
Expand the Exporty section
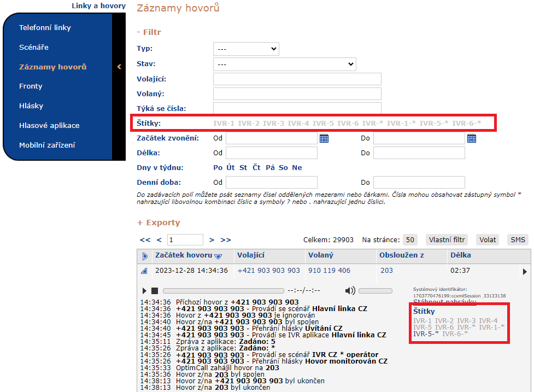[x=158, y=223]
